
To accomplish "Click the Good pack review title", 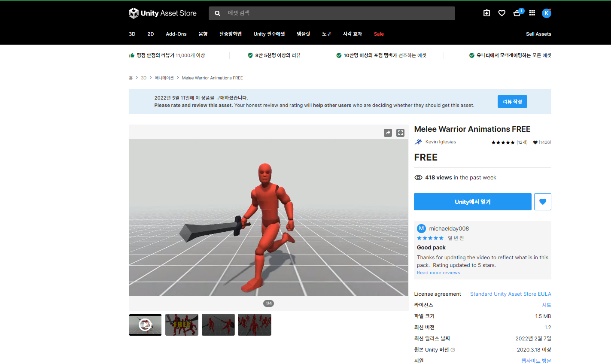I will (431, 248).
